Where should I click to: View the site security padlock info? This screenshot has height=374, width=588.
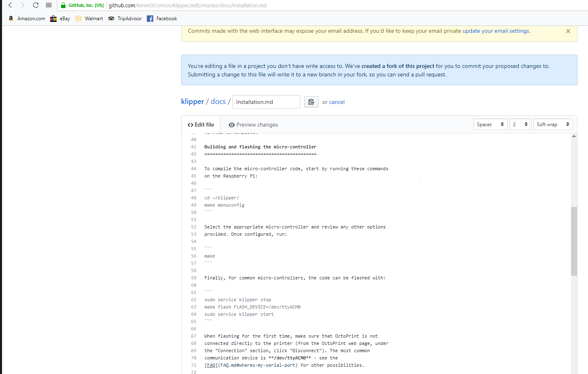point(63,5)
